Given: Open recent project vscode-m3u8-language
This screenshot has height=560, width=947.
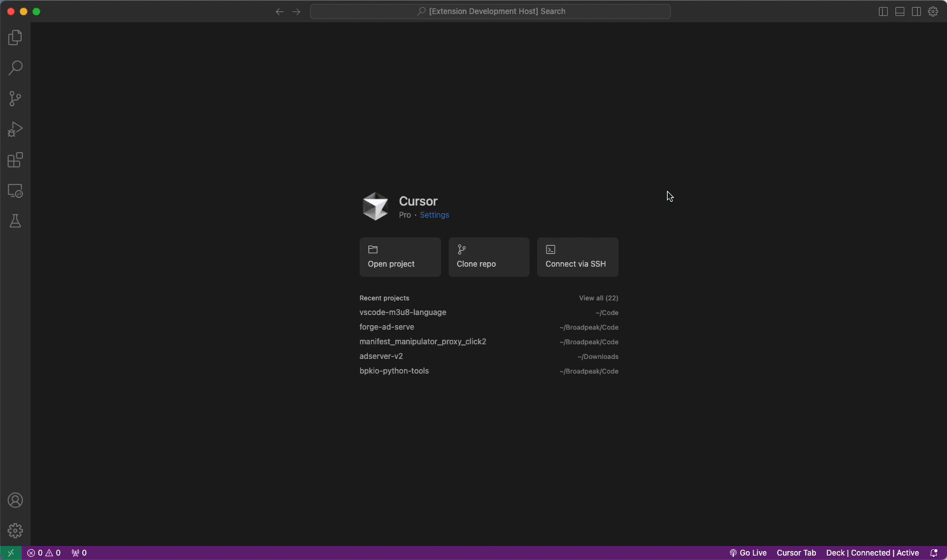Looking at the screenshot, I should (489, 312).
